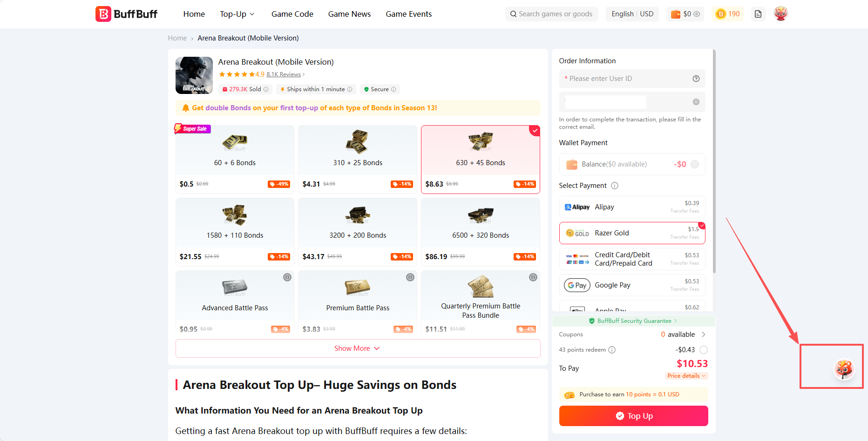
Task: Toggle wallet balance payment radio
Action: coord(695,164)
